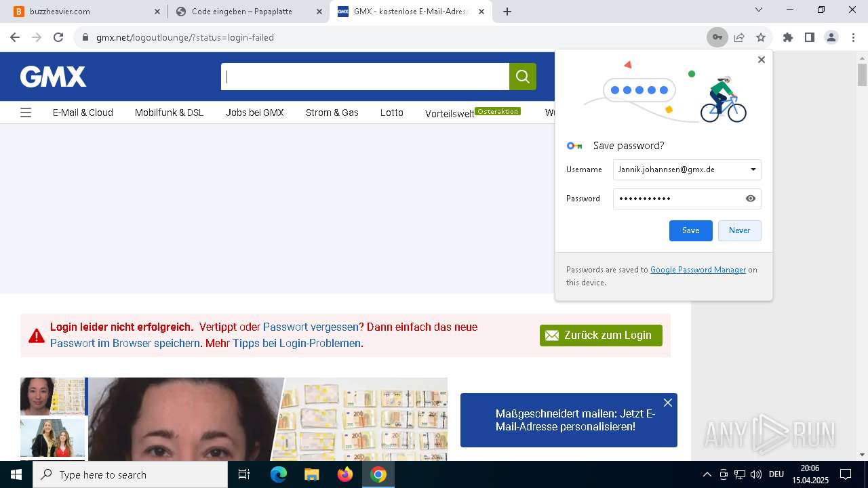This screenshot has height=488, width=868.
Task: Open E-Mail & Cloud menu
Action: pyautogui.click(x=83, y=113)
